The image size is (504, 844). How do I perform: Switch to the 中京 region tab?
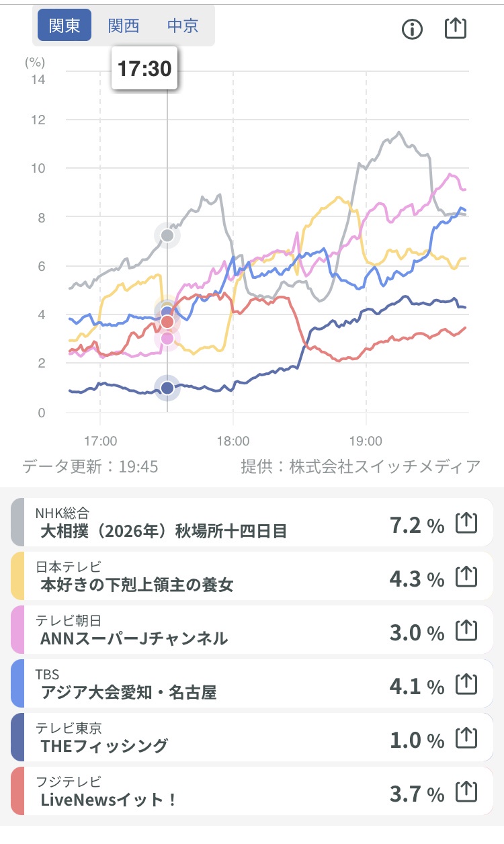(x=183, y=26)
